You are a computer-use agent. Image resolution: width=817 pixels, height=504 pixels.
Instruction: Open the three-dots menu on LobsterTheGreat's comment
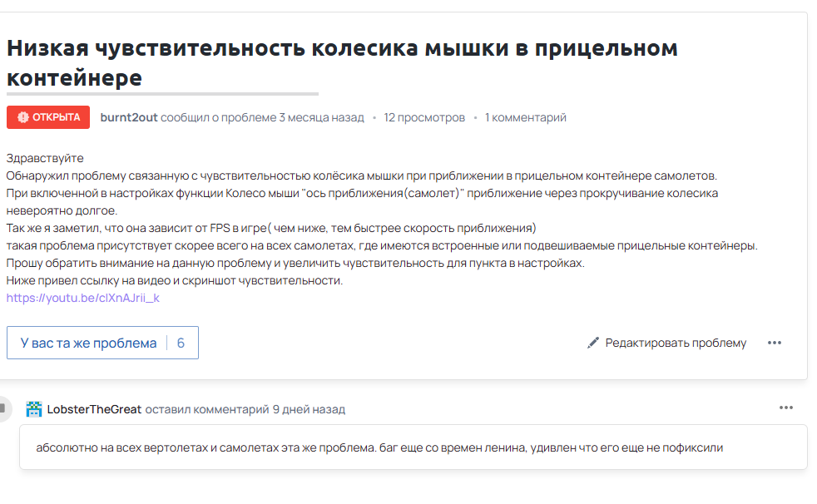click(786, 408)
